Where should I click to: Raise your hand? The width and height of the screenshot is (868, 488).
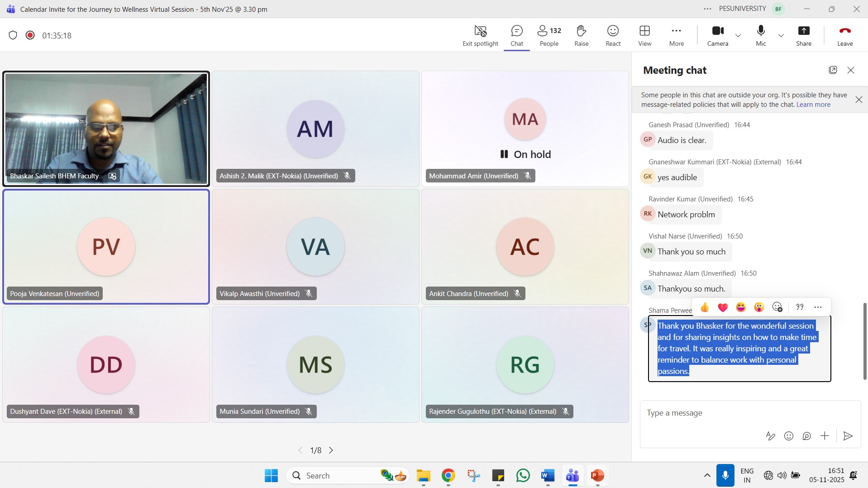click(581, 35)
